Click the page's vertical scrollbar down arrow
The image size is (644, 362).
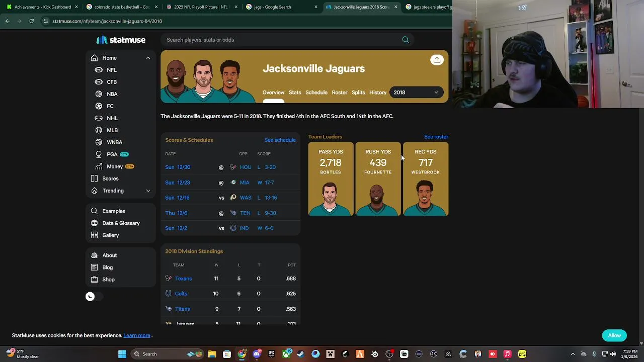pyautogui.click(x=641, y=343)
